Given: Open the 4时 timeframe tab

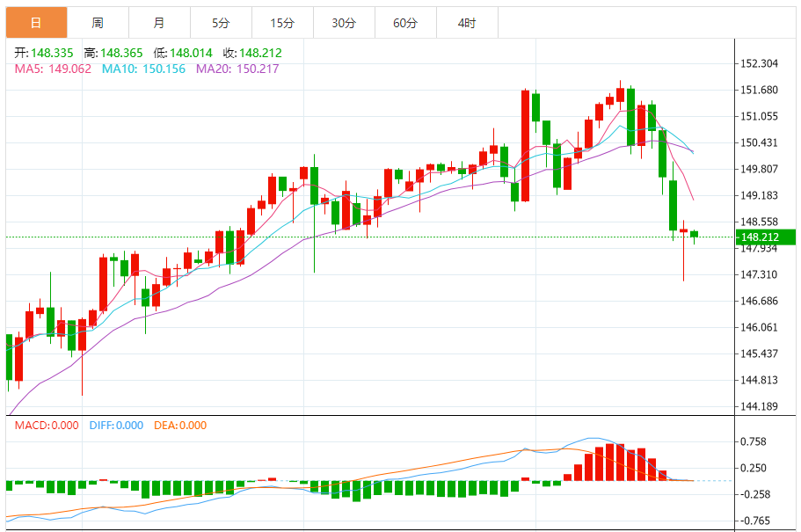Looking at the screenshot, I should (468, 23).
